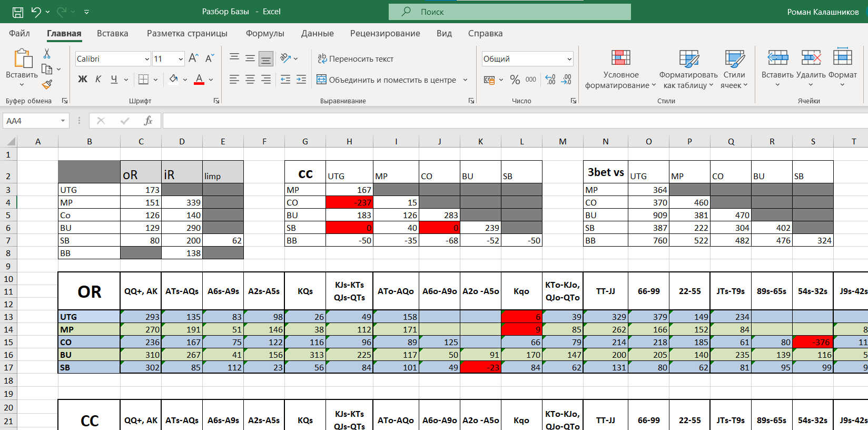Viewport: 868px width, 430px height.
Task: Toggle Italic formatting К
Action: pos(98,80)
